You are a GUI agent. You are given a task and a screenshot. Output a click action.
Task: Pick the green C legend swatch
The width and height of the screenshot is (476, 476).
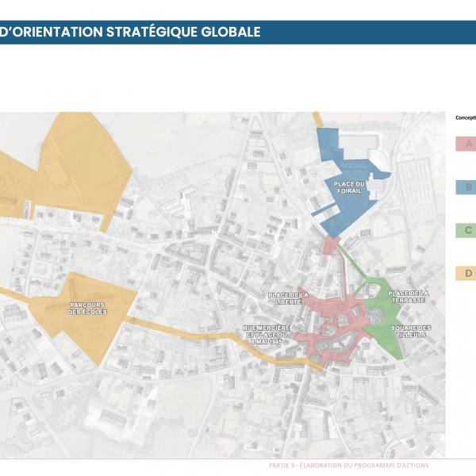(x=467, y=231)
